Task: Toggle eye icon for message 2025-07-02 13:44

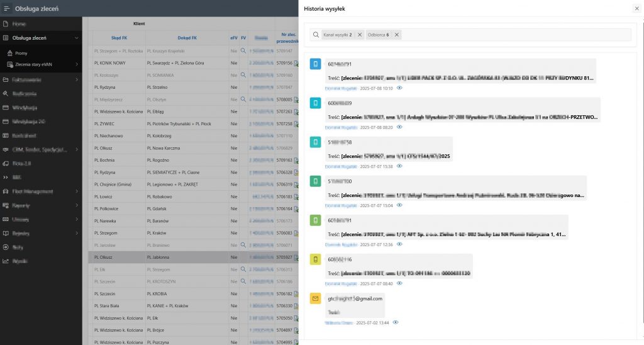Action: click(x=396, y=322)
